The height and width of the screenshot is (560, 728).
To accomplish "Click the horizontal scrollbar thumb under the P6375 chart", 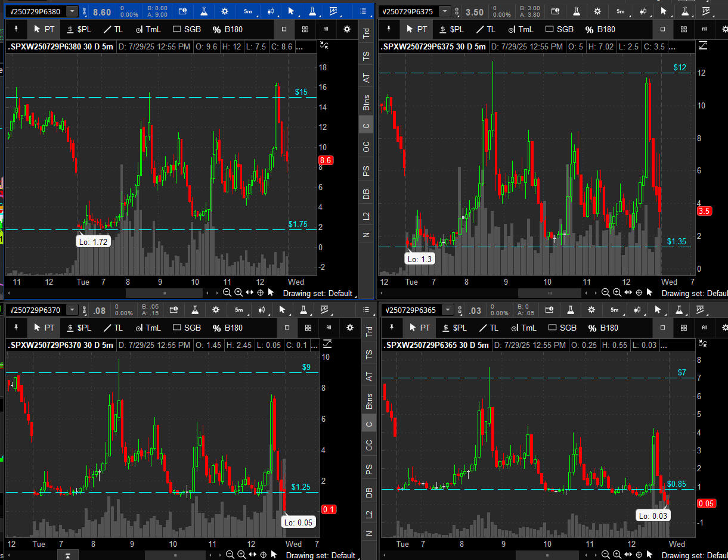I will click(x=549, y=293).
